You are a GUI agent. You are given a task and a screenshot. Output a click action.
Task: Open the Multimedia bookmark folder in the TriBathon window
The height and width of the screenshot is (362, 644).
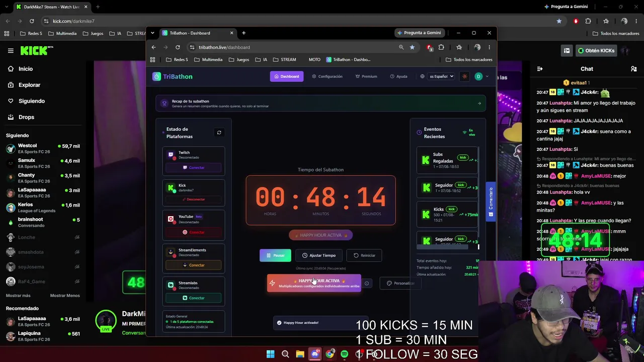pyautogui.click(x=208, y=60)
